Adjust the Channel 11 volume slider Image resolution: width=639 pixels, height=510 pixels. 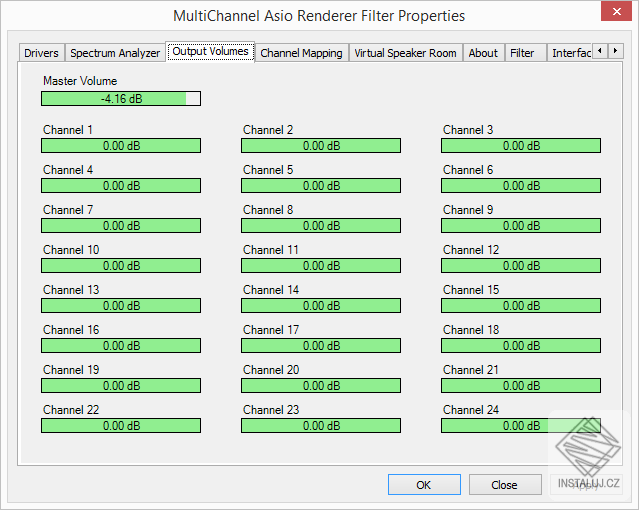pos(321,265)
